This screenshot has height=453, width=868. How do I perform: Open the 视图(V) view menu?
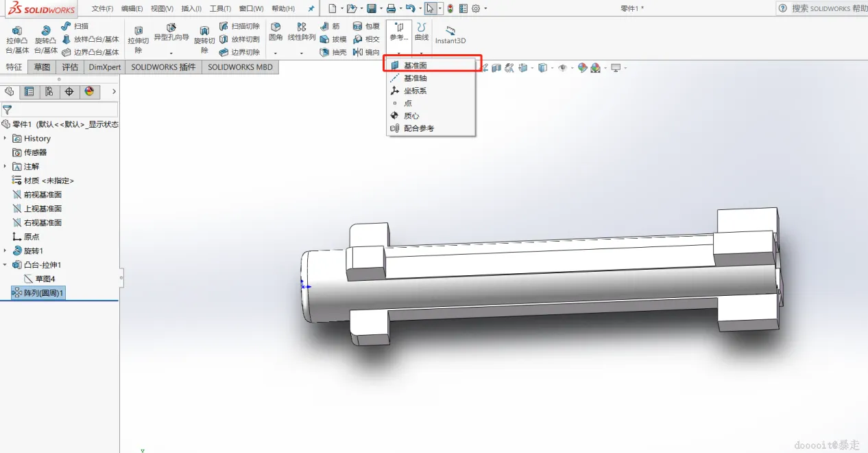[x=162, y=8]
